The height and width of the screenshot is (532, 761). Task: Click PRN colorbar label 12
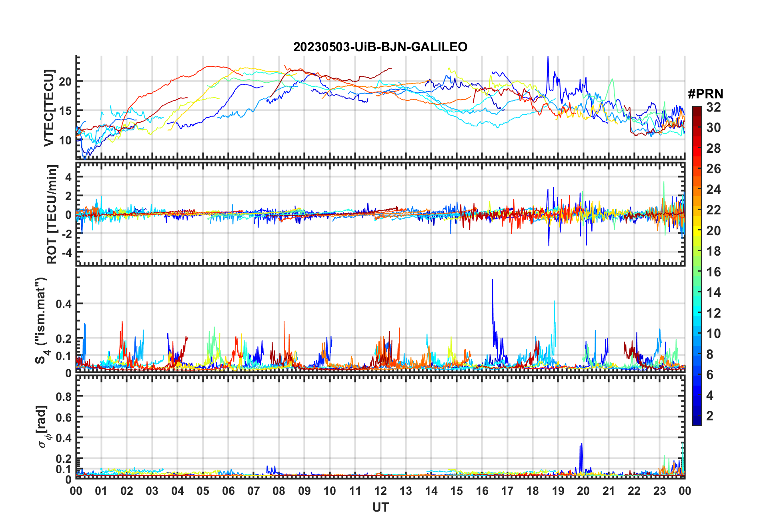click(713, 313)
